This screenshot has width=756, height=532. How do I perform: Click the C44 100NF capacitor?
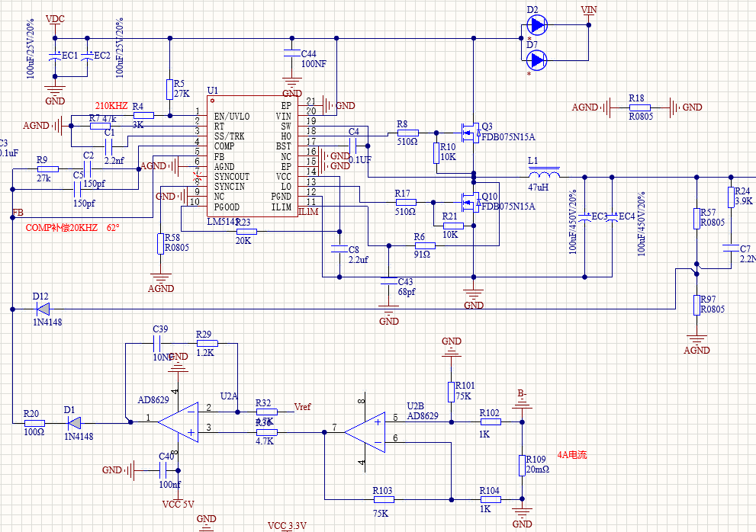tap(291, 53)
